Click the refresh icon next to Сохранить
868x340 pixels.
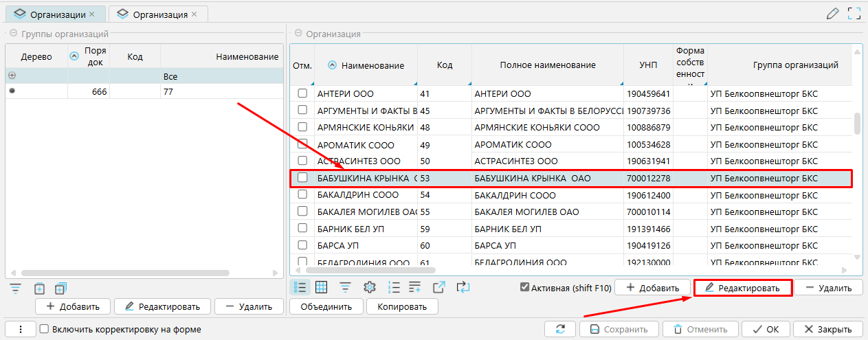(560, 330)
